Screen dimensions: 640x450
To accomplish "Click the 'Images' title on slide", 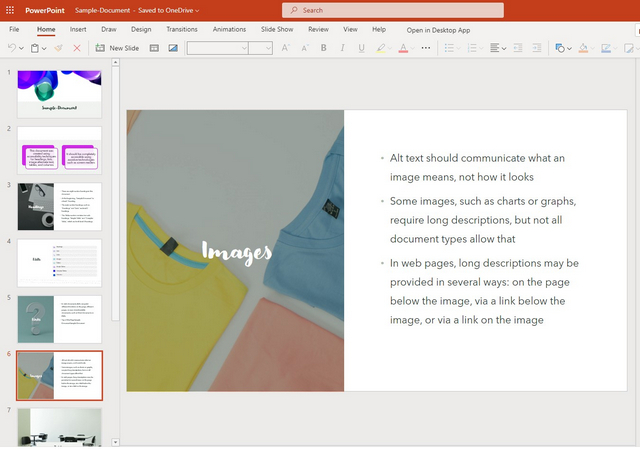I will pyautogui.click(x=237, y=252).
